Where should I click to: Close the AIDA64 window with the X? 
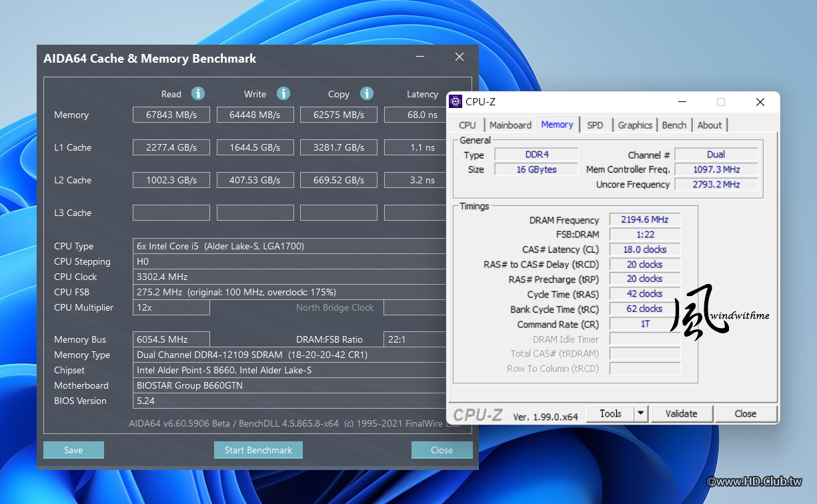[460, 57]
